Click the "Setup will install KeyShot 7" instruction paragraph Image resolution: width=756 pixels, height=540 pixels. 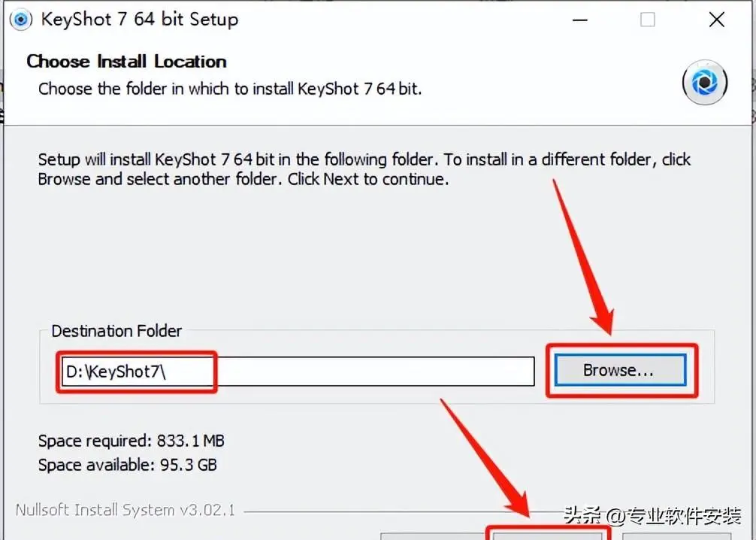pos(364,169)
